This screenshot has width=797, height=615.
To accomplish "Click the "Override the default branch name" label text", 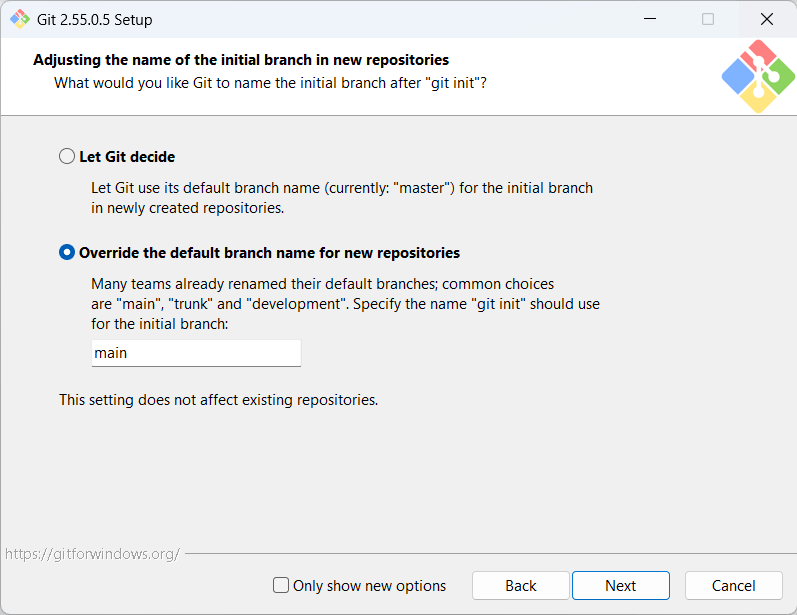I will 269,253.
